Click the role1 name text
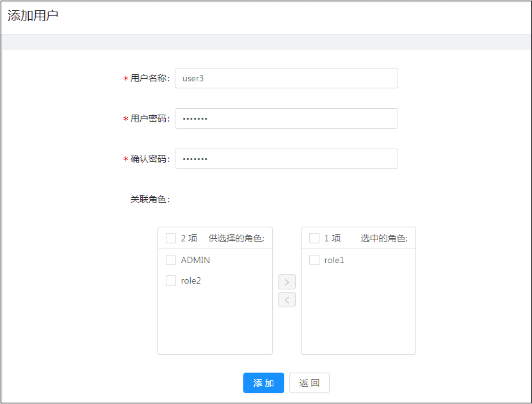 [334, 260]
